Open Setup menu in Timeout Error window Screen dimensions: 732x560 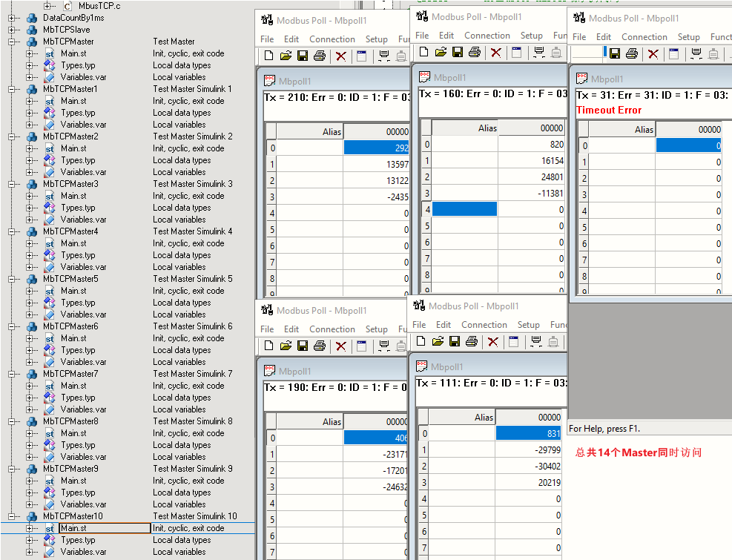click(688, 37)
